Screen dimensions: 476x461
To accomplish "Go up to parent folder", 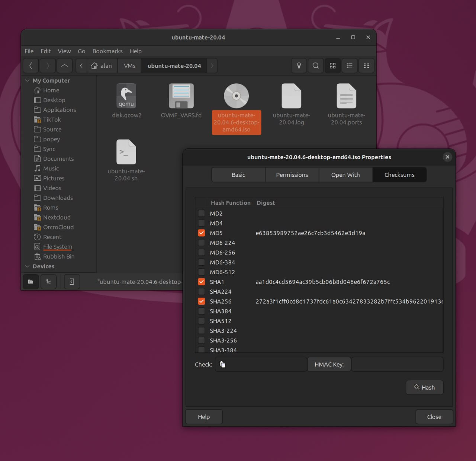I will point(64,66).
